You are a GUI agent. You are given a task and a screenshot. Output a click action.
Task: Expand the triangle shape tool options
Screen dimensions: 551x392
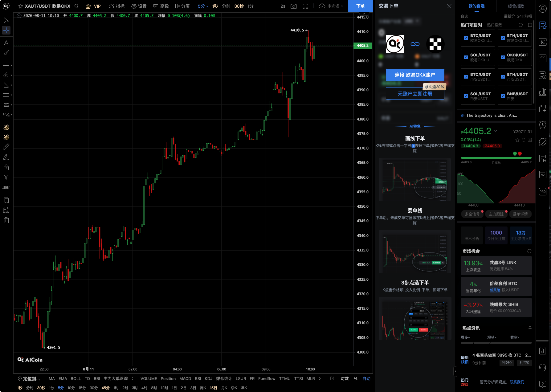coord(11,85)
